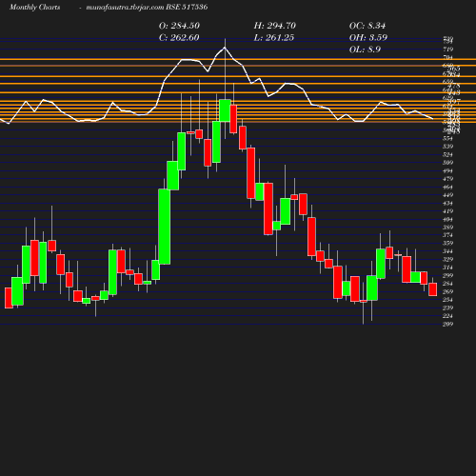Click the 314 price axis label
Viewport: 476px width, 476px height.
pos(447,268)
